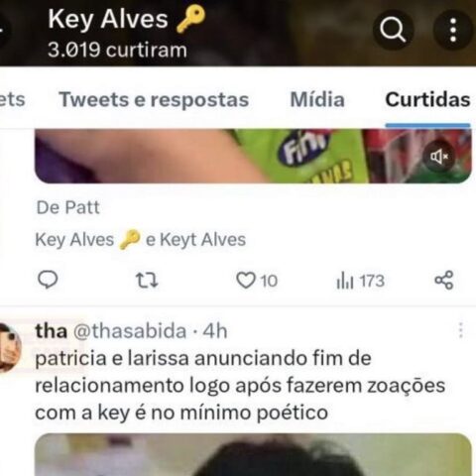Screen dimensions: 476x476
Task: Open the partially visible Tweets tab
Action: click(12, 99)
